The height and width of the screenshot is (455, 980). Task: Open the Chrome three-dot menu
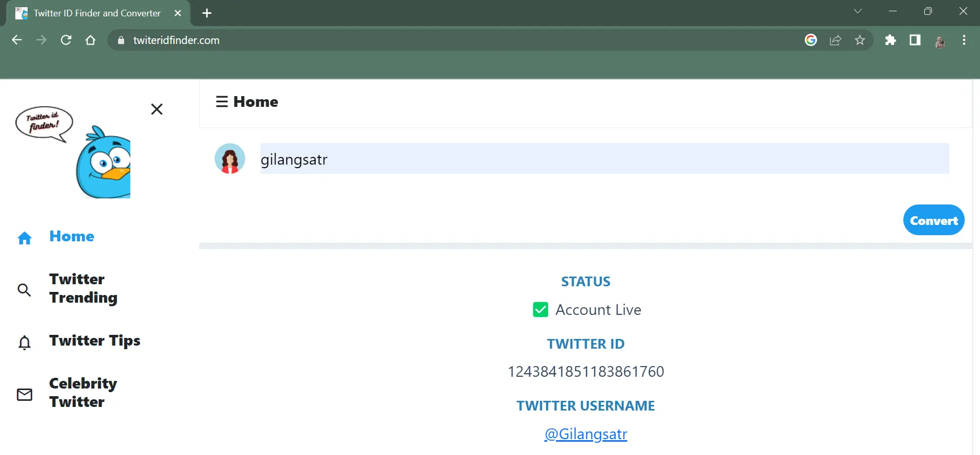964,40
